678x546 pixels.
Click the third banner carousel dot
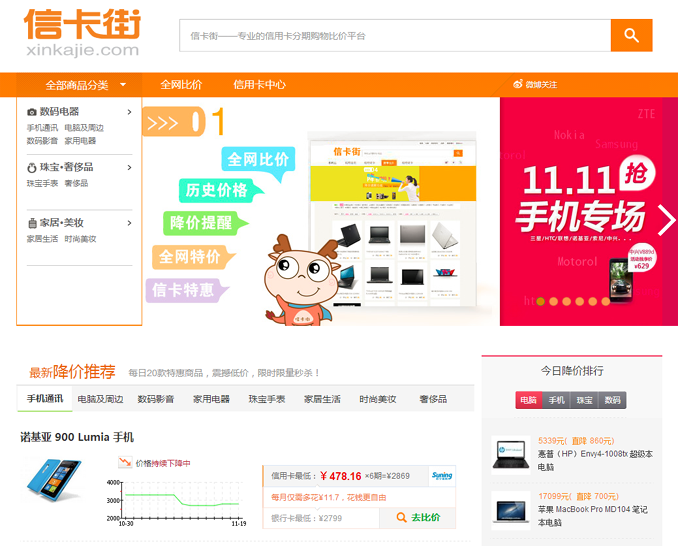(x=566, y=301)
